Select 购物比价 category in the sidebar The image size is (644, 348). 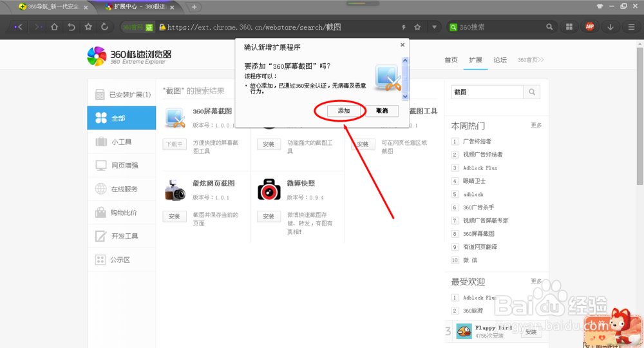point(122,213)
